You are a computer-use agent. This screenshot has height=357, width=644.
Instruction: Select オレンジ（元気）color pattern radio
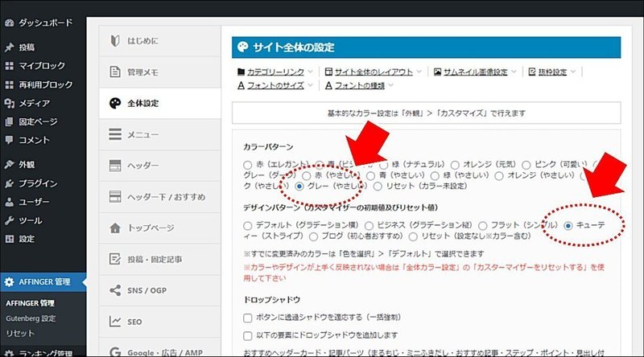point(455,165)
